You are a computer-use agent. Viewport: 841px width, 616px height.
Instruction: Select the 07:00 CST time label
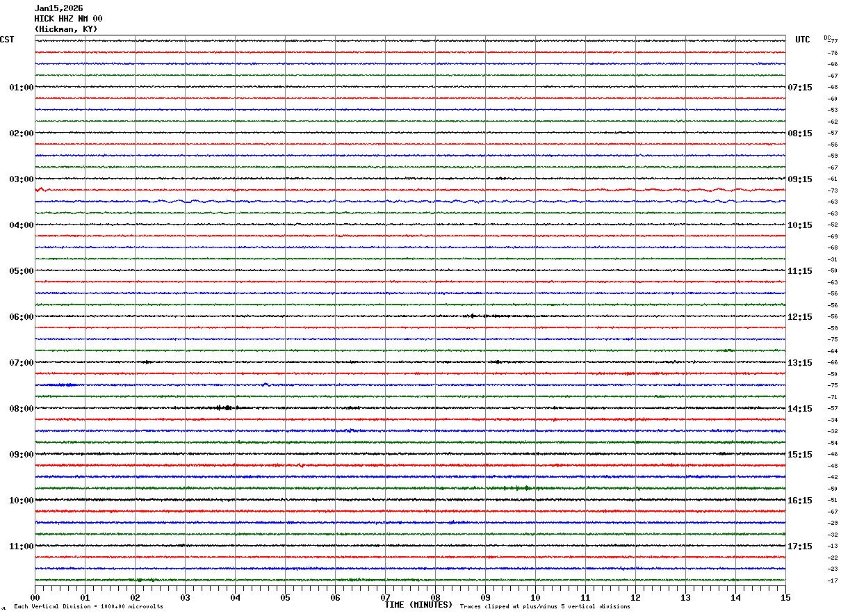point(22,363)
